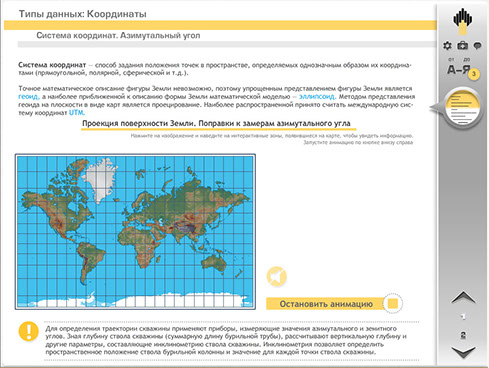This screenshot has width=489, height=368.
Task: Click the yellow square stop icon
Action: (x=393, y=304)
